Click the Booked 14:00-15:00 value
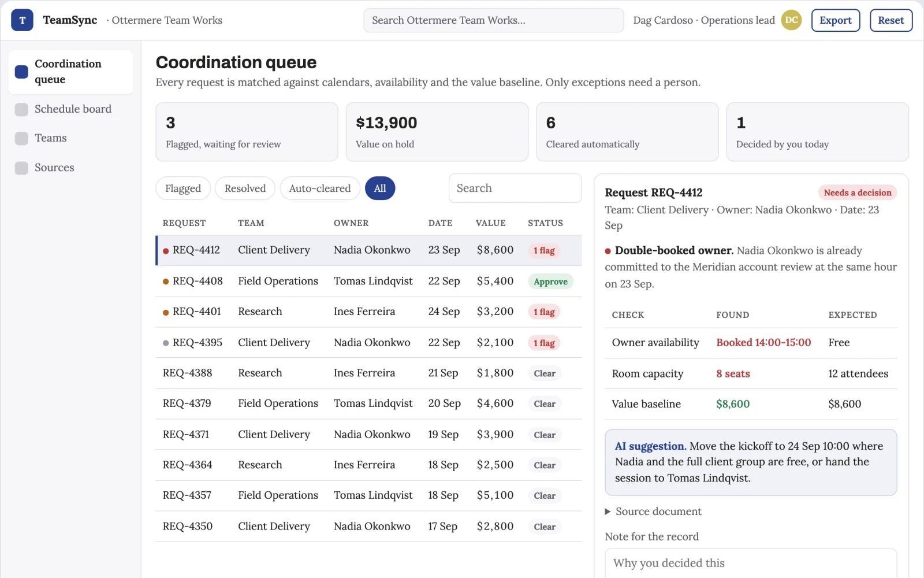The width and height of the screenshot is (924, 578). (763, 343)
